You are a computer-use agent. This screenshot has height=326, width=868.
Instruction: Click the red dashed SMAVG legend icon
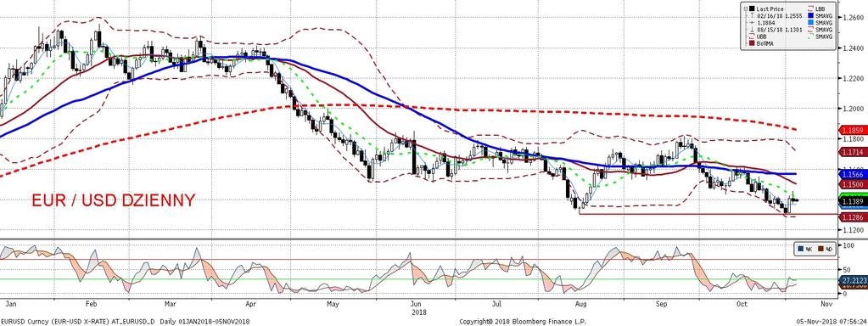coord(810,30)
